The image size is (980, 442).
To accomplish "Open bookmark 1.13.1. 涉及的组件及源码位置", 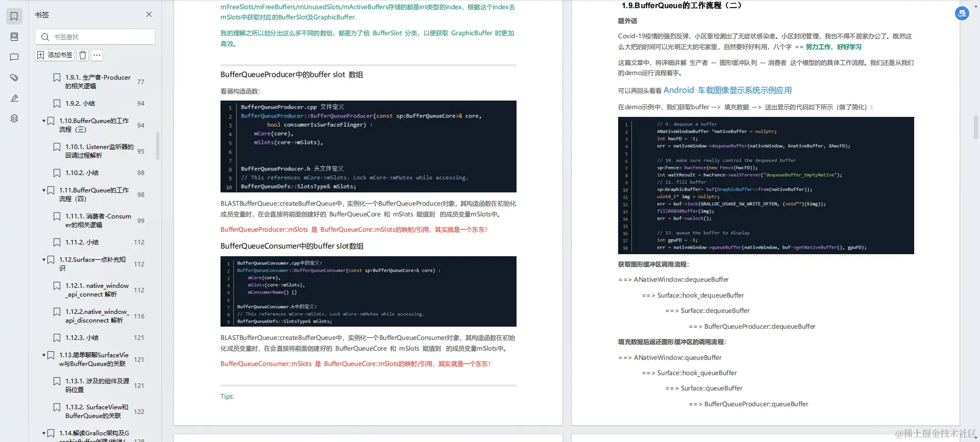I will click(x=97, y=385).
